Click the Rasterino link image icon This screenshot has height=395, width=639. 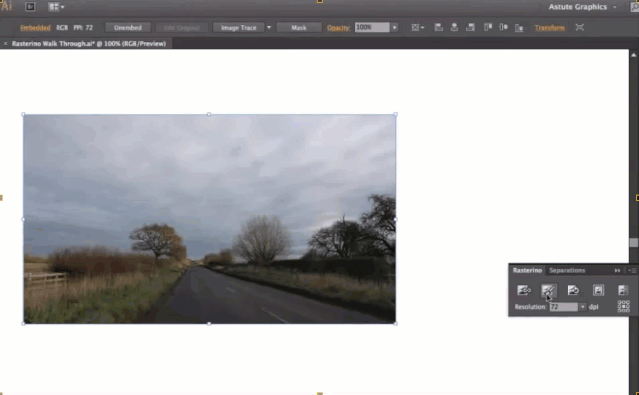pos(524,290)
